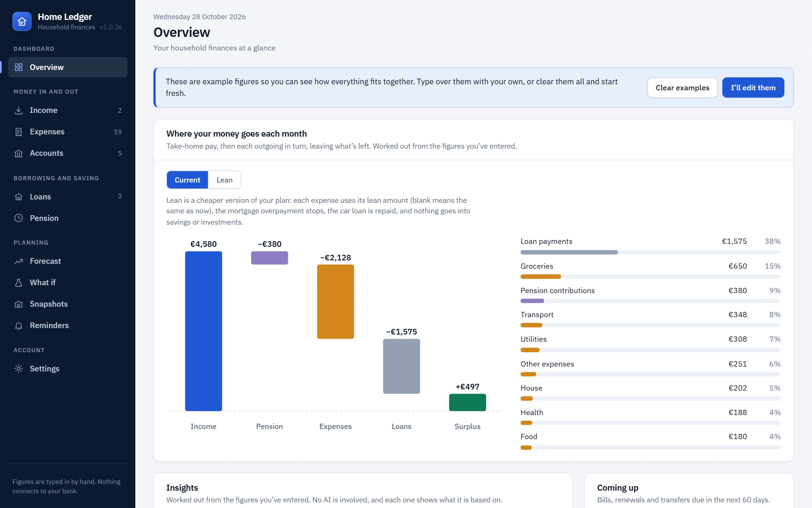Click the Loans house icon
Screen dimensions: 812x508
[18, 196]
